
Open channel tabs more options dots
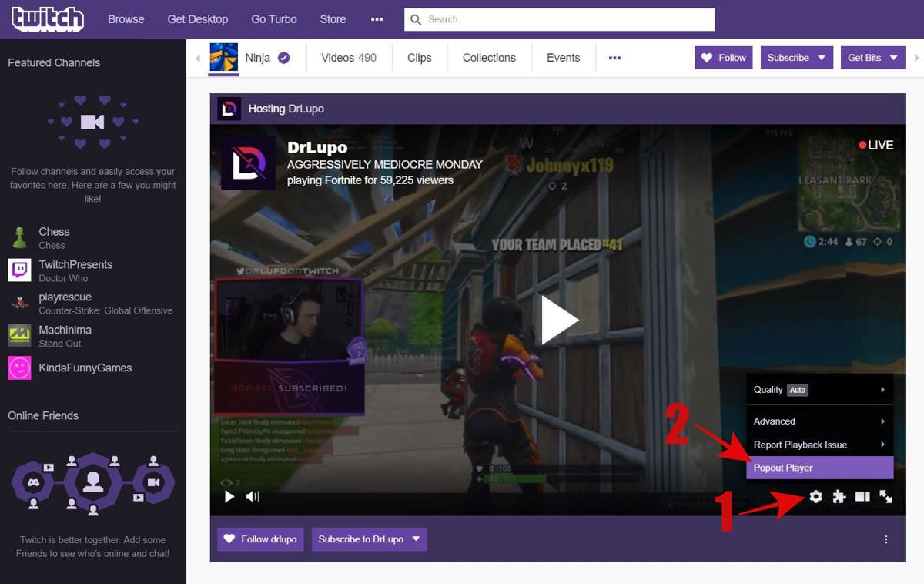pyautogui.click(x=614, y=58)
